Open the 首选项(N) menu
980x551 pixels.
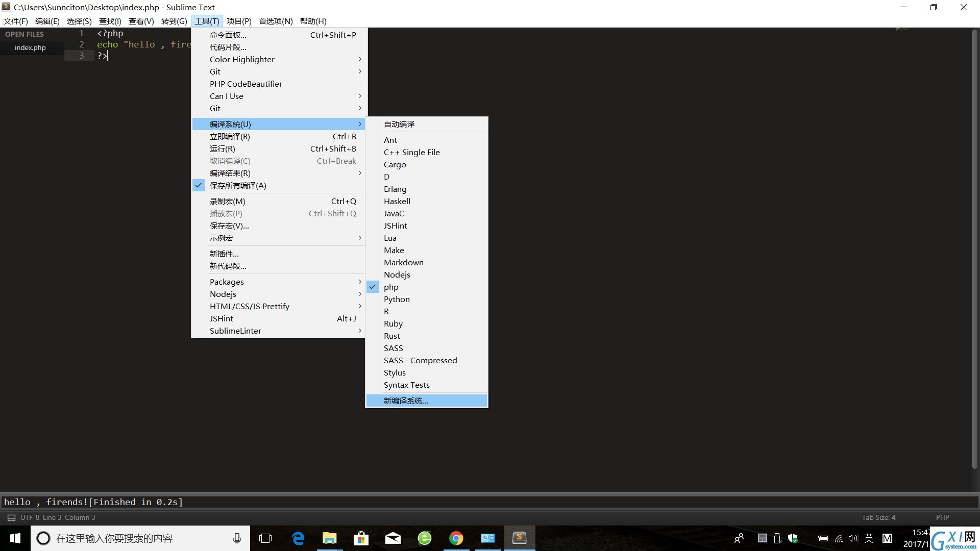(x=276, y=21)
